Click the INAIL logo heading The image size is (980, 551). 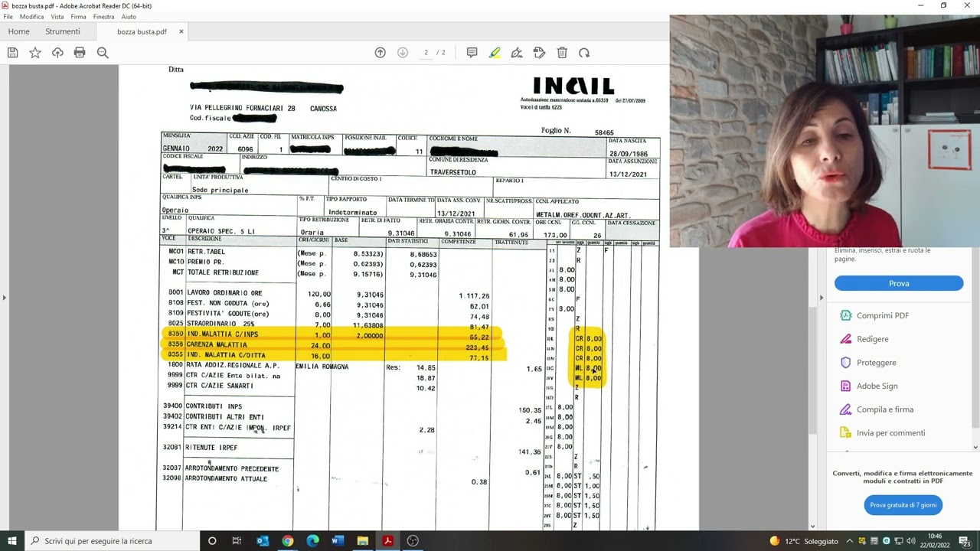573,86
